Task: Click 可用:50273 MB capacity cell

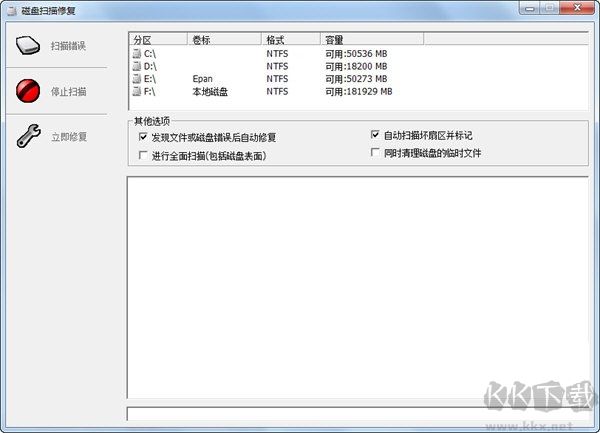Action: tap(356, 79)
